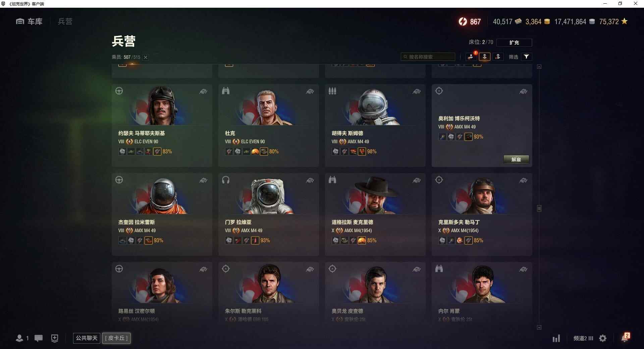Go back to 车库 garage

coord(29,21)
